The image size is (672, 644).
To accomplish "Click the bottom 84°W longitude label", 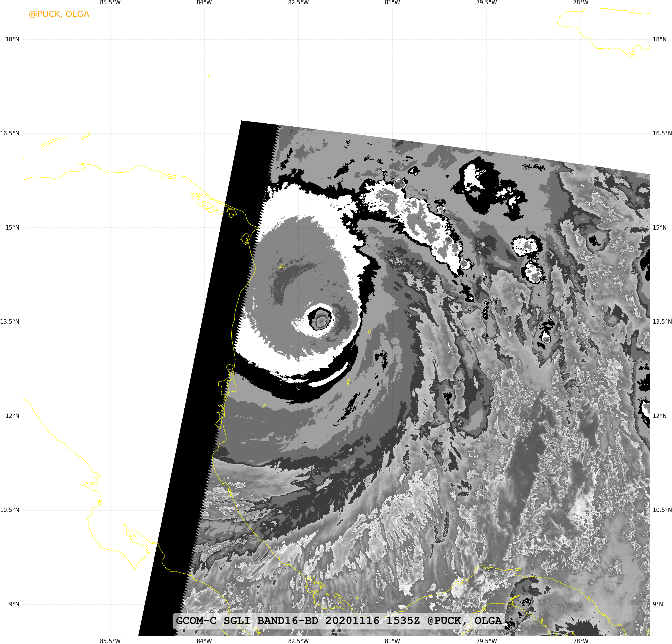I will click(x=204, y=640).
